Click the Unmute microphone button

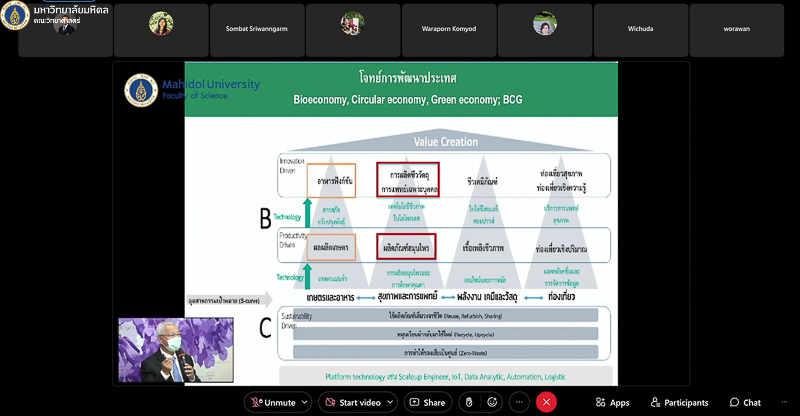pos(273,402)
